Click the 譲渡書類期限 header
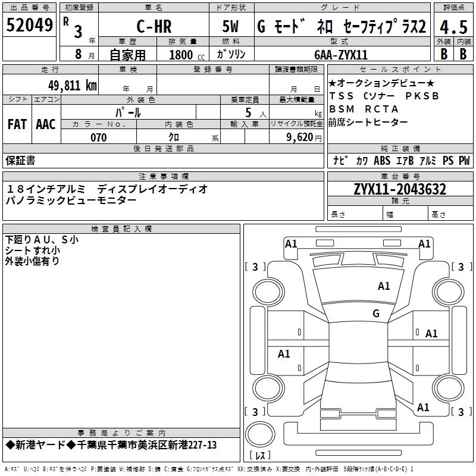Screen dimensions: 476x476 click(x=296, y=70)
